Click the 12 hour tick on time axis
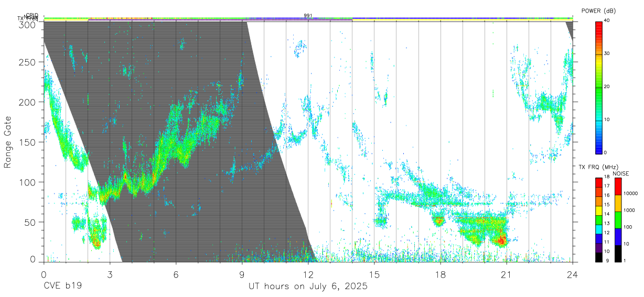 pos(308,274)
